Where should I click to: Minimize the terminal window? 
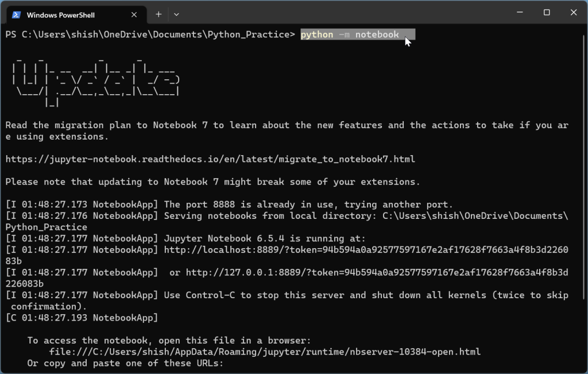coord(520,13)
